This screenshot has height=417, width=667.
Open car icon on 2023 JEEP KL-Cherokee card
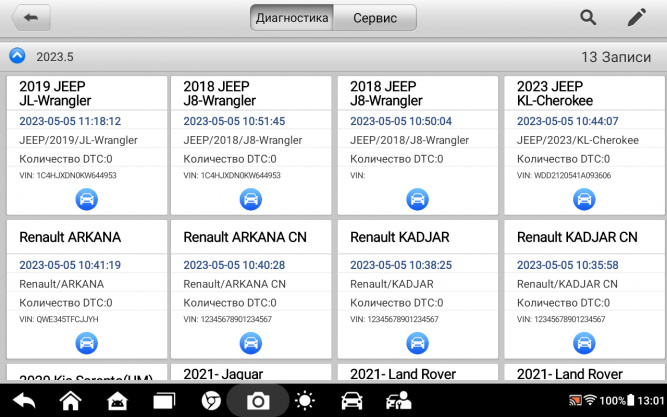[x=584, y=199]
